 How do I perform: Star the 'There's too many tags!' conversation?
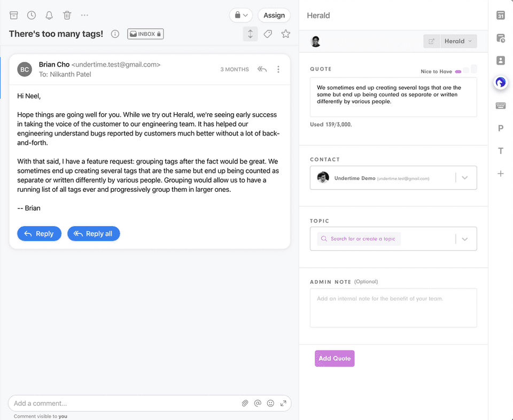[285, 34]
